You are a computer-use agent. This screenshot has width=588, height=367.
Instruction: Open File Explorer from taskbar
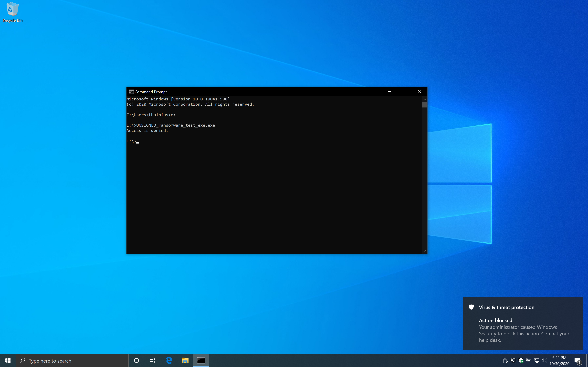pos(185,360)
